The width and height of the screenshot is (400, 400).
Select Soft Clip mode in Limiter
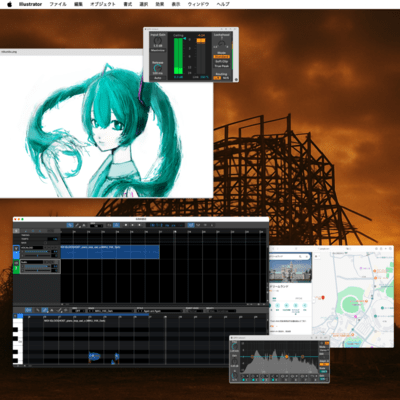pos(222,61)
